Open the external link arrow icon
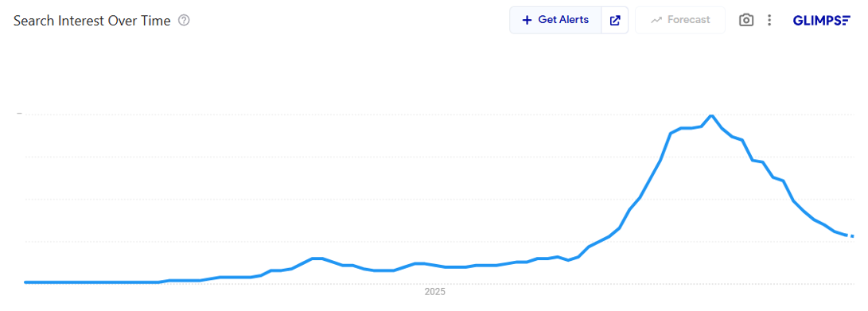 [615, 21]
